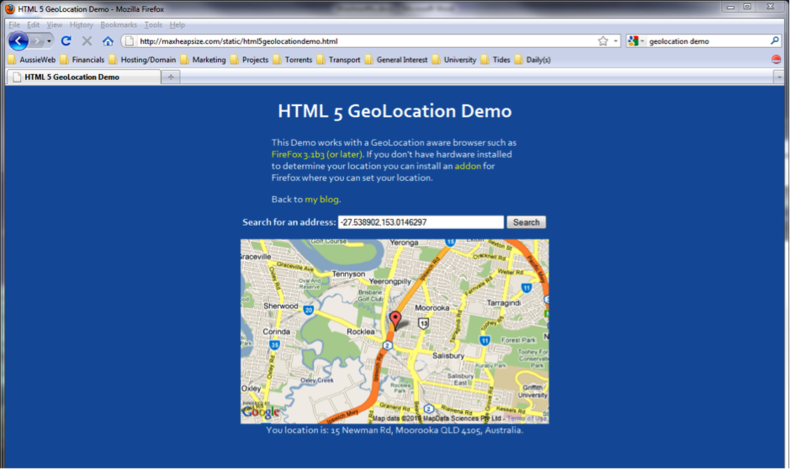Click route 20 shield near Sherwood
The image size is (790, 469).
[x=308, y=310]
